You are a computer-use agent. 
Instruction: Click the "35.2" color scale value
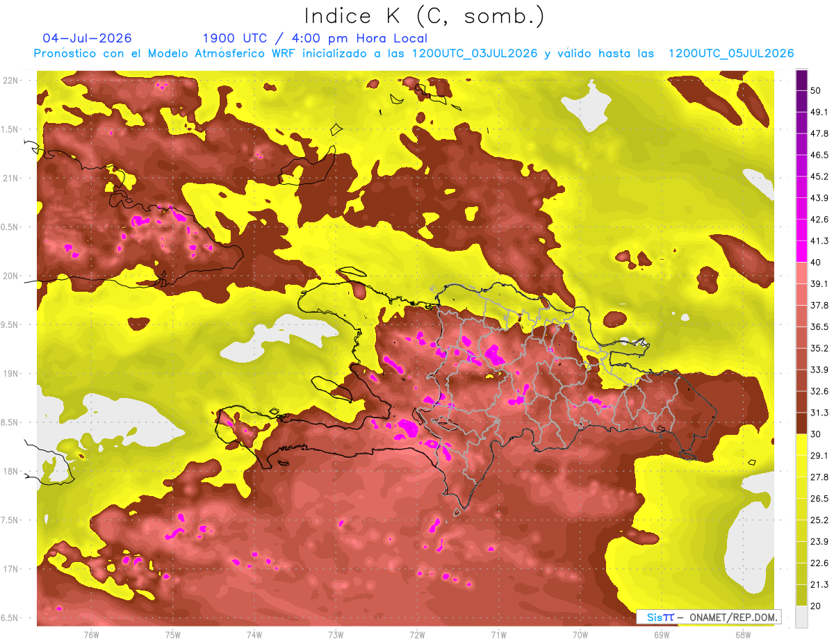(x=819, y=348)
